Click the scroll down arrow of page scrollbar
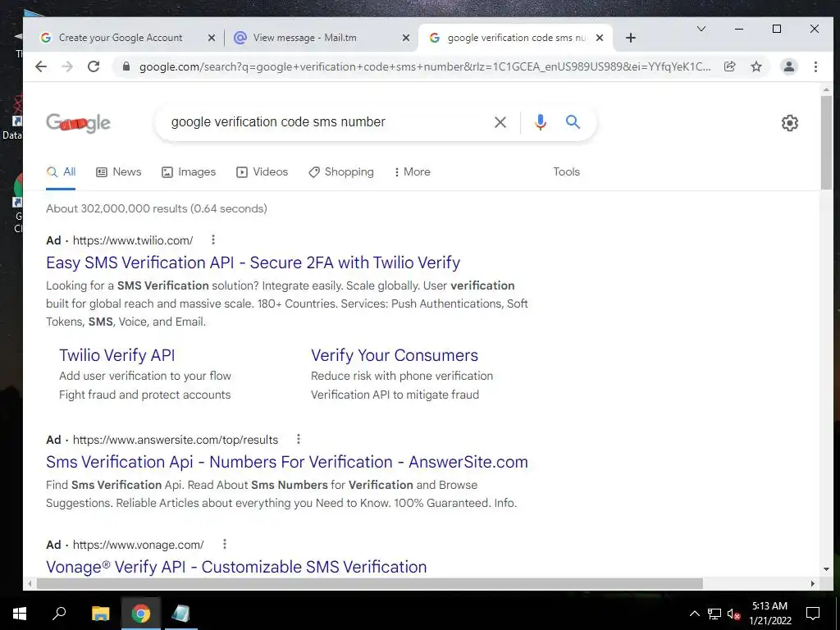The width and height of the screenshot is (840, 630). pos(825,569)
